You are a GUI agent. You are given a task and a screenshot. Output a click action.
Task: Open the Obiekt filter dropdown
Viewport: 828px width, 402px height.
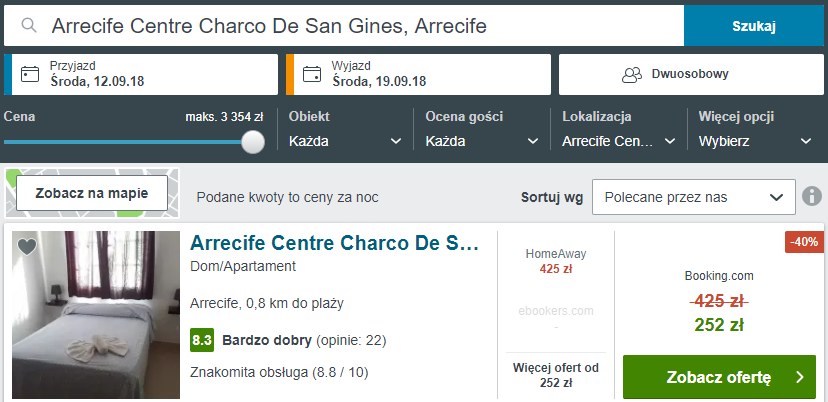345,141
